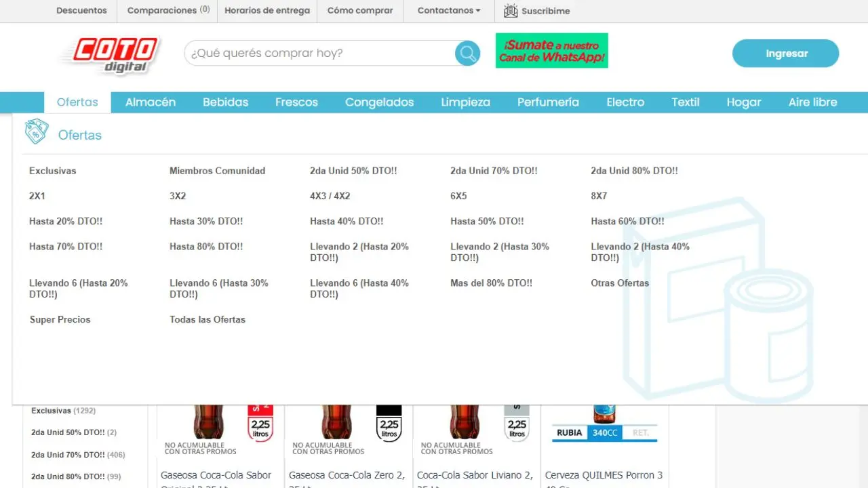Click the Ofertas heading in the dropdown panel
868x488 pixels.
pyautogui.click(x=80, y=135)
